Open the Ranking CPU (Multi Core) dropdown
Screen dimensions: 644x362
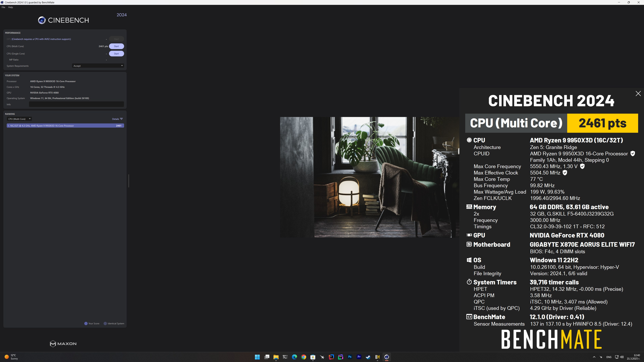pos(19,119)
